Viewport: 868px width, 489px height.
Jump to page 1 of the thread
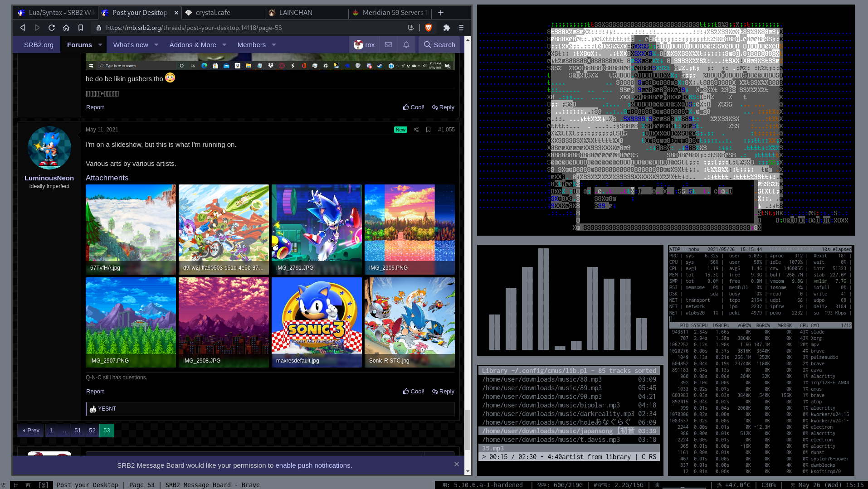(x=51, y=431)
